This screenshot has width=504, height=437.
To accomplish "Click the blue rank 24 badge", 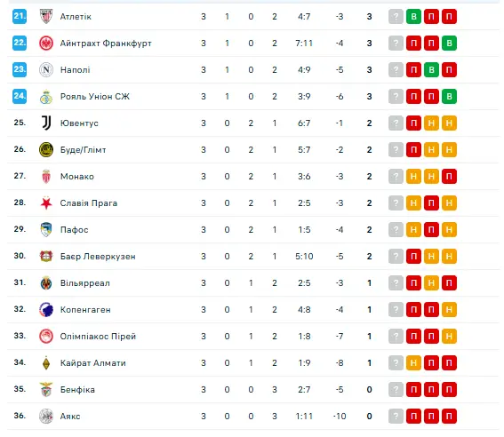I will point(20,96).
